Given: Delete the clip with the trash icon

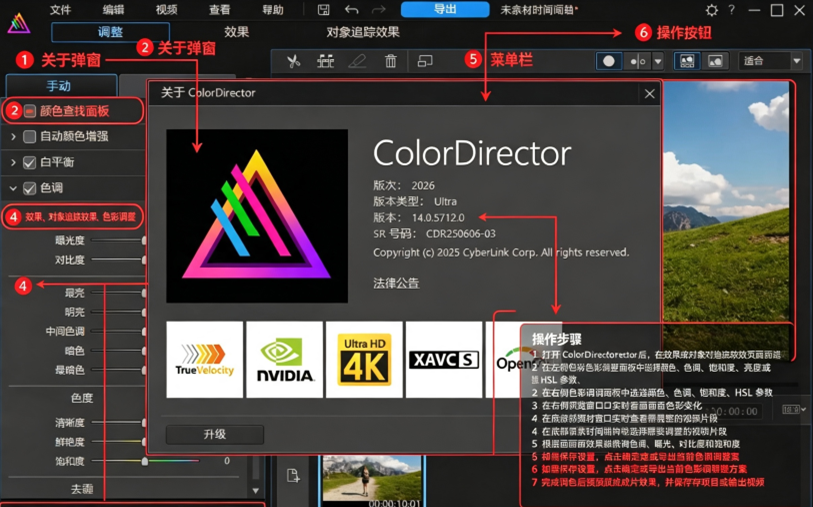Looking at the screenshot, I should coord(390,61).
